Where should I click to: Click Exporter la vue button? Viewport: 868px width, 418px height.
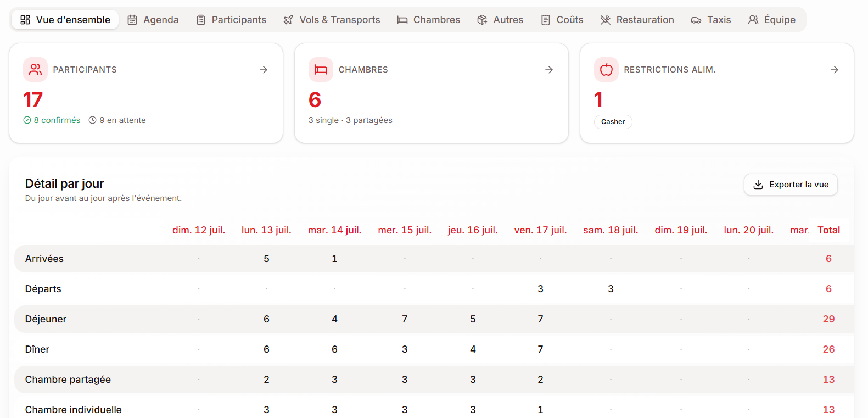pyautogui.click(x=791, y=185)
